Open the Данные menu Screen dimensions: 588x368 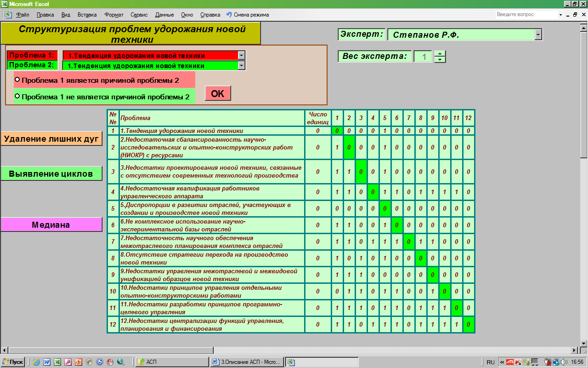(165, 15)
